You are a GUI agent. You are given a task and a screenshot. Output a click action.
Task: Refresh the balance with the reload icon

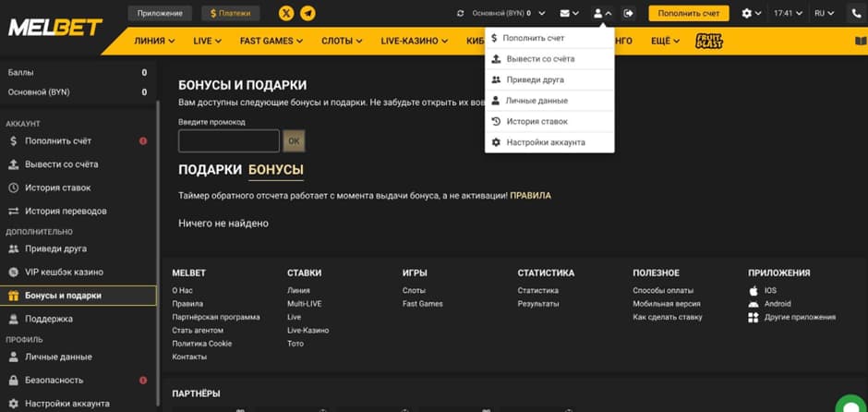point(461,13)
